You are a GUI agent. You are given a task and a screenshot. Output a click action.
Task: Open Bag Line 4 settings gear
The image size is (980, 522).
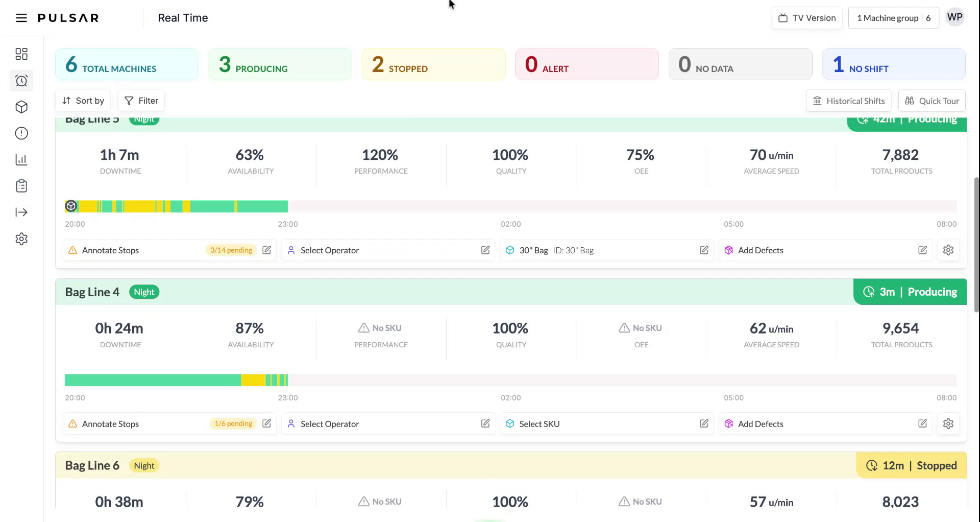[948, 424]
